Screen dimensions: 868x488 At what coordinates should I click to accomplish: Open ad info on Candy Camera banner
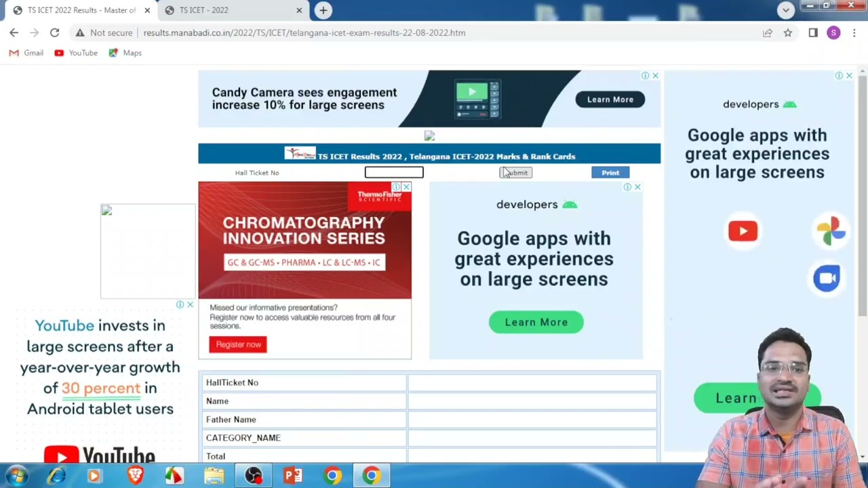click(646, 75)
